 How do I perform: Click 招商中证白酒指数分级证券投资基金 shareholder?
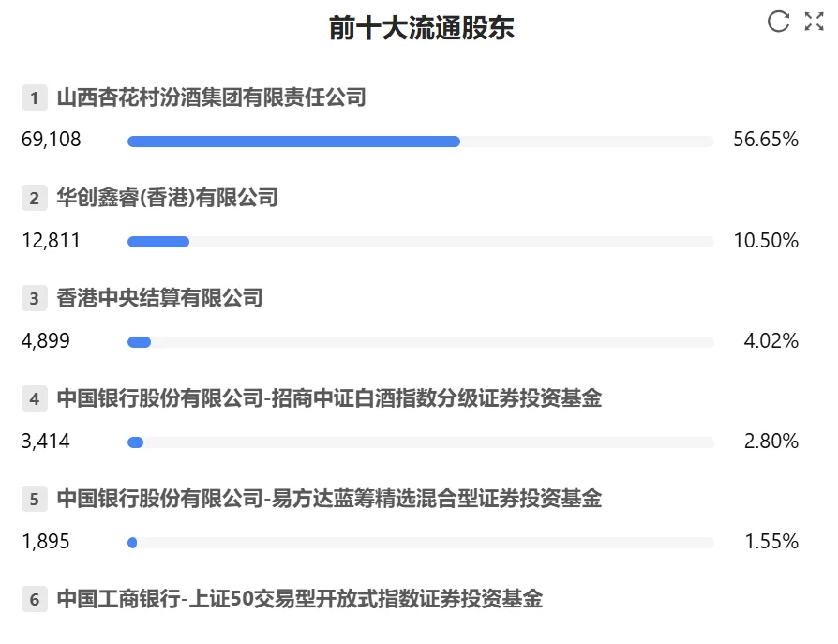coord(329,398)
